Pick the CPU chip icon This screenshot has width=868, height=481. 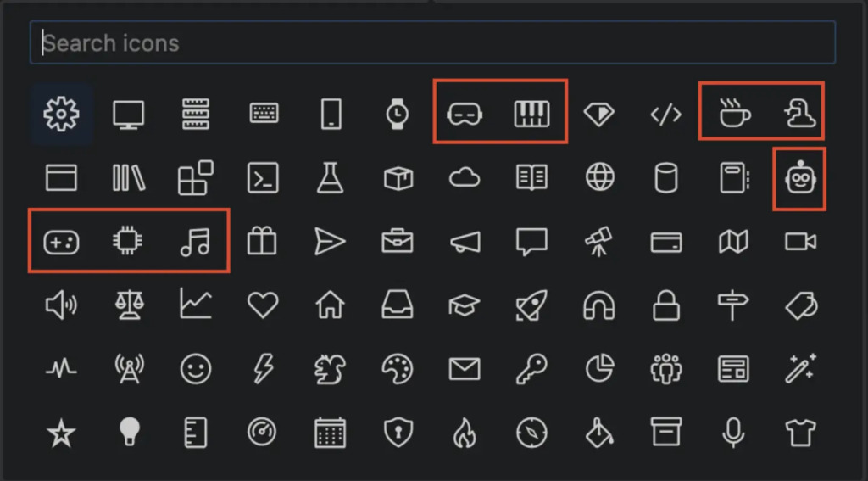pos(128,243)
